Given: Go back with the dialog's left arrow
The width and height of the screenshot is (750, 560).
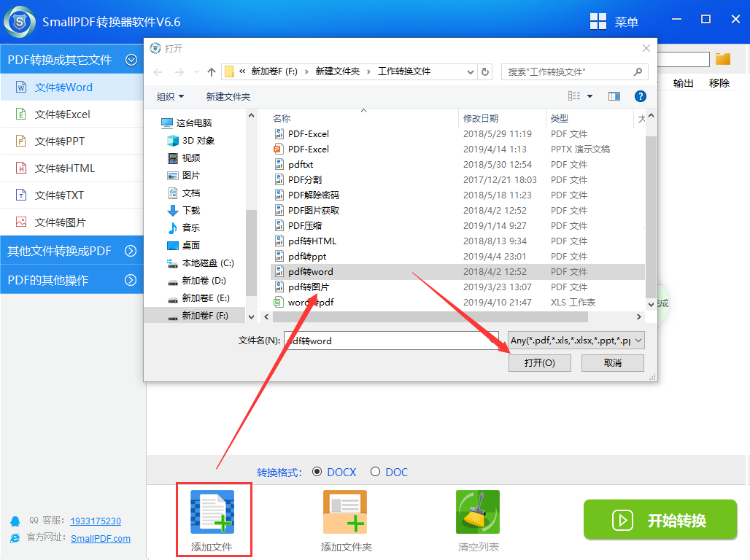Looking at the screenshot, I should tap(158, 71).
